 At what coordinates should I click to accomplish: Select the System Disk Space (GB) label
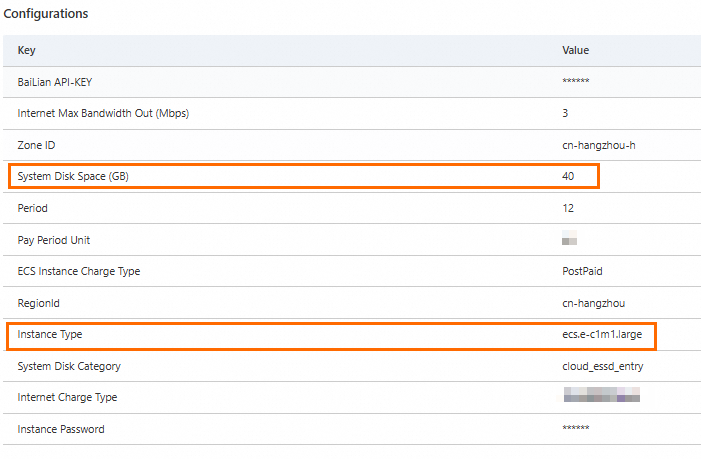coord(88,177)
